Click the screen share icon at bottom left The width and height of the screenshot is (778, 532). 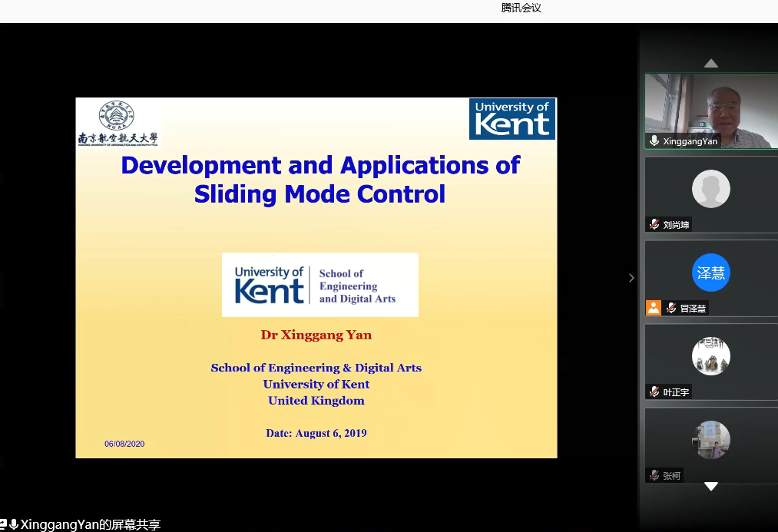[x=3, y=524]
